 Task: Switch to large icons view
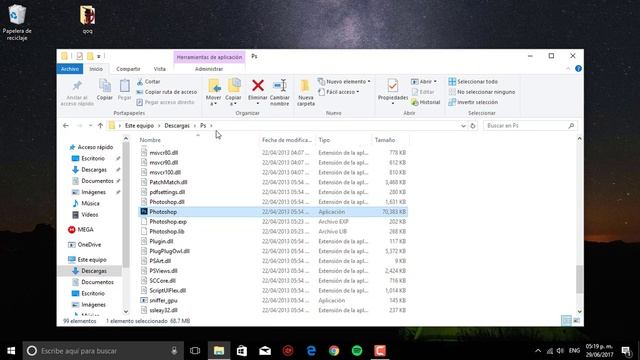576,321
